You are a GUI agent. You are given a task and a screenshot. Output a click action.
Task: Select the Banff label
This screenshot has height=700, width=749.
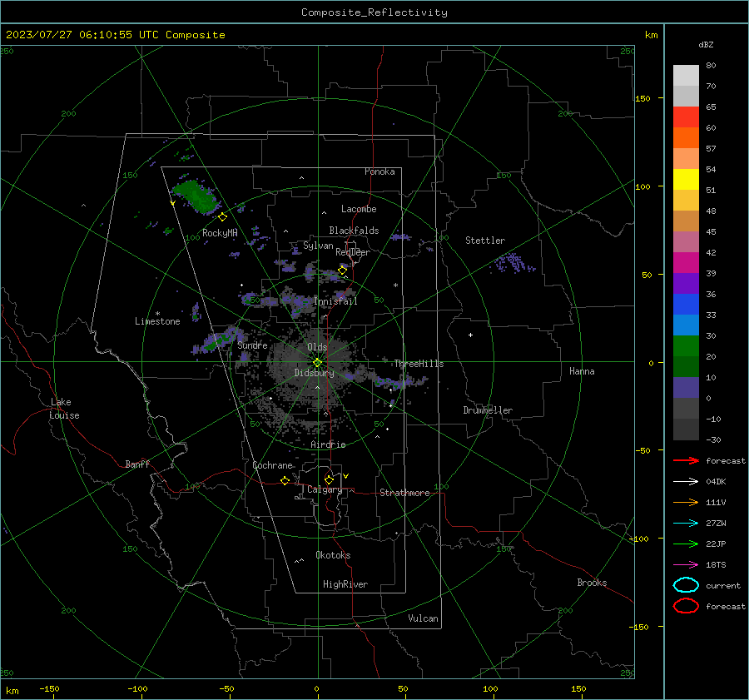(137, 464)
